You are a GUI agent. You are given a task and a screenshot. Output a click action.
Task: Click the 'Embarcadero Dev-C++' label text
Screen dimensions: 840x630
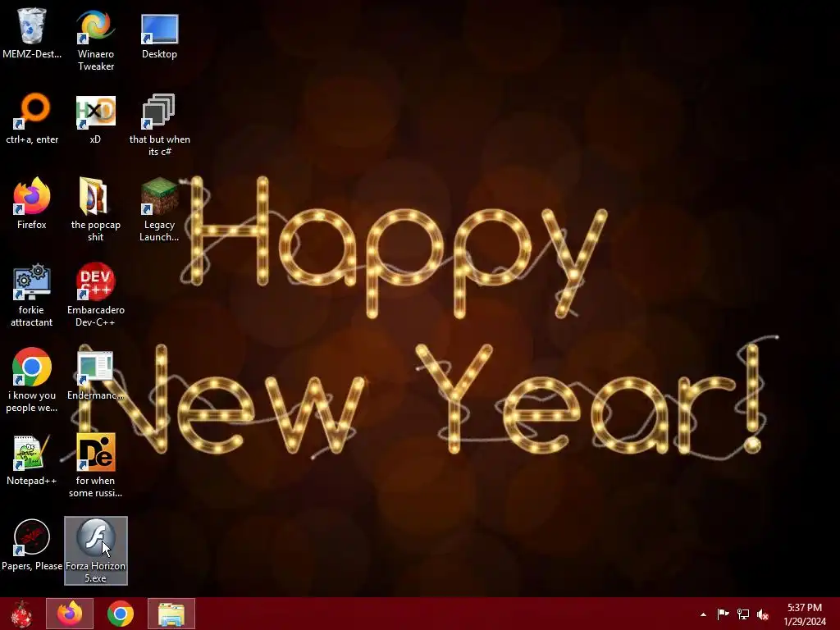[95, 316]
